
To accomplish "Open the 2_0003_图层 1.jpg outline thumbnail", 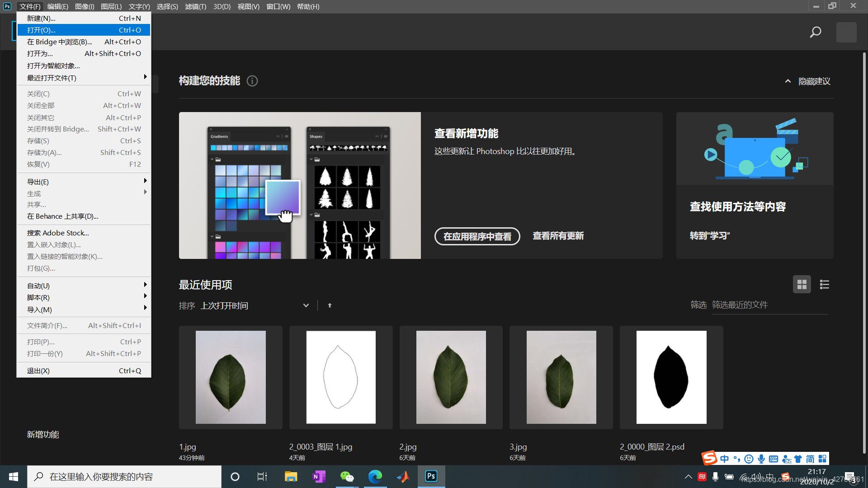I will point(341,377).
